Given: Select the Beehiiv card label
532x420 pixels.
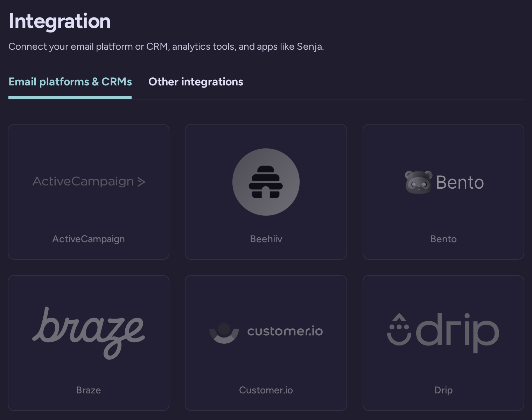Looking at the screenshot, I should [266, 239].
